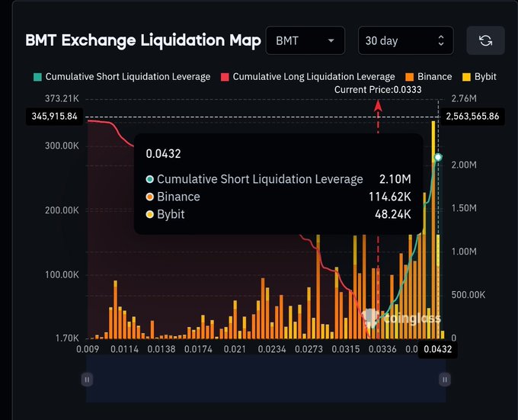Click the 1.50M right axis label
Screen dimensions: 518x420
[x=464, y=208]
